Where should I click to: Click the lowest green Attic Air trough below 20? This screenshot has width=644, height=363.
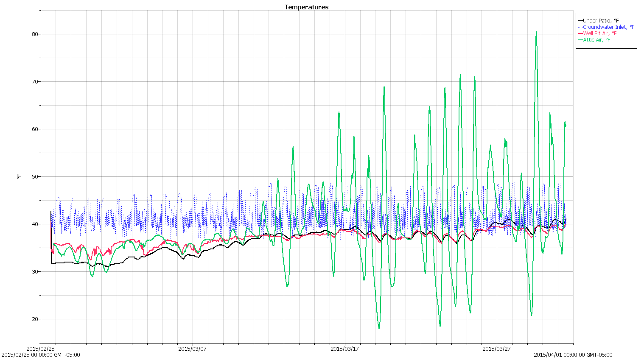379,327
